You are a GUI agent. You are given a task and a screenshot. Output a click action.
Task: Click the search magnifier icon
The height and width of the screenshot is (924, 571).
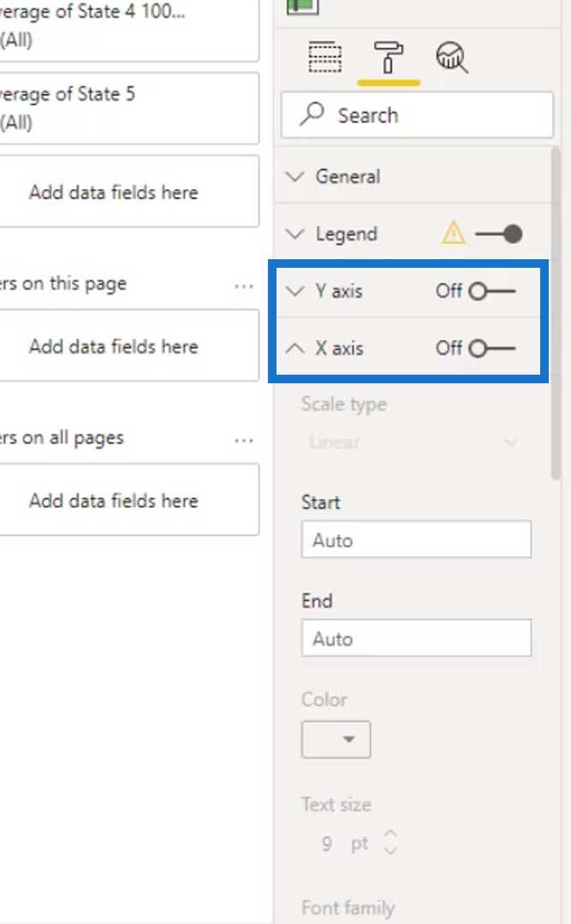tap(312, 115)
